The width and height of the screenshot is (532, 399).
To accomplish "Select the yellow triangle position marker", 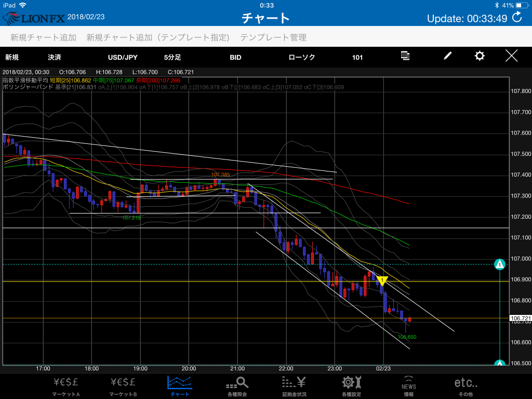I will pos(382,281).
